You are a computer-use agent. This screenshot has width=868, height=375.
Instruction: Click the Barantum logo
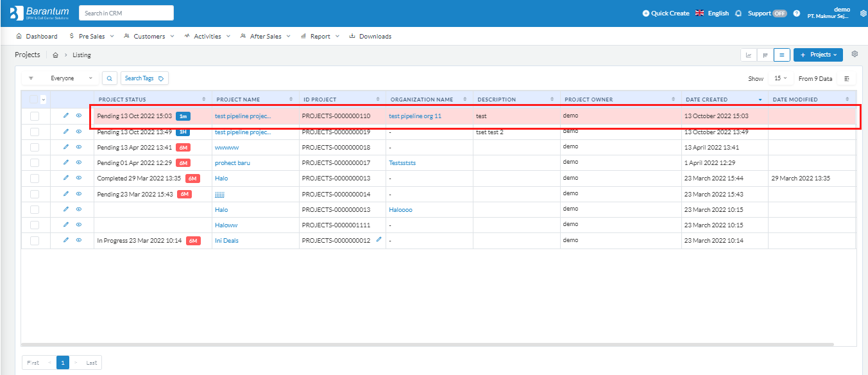(39, 13)
